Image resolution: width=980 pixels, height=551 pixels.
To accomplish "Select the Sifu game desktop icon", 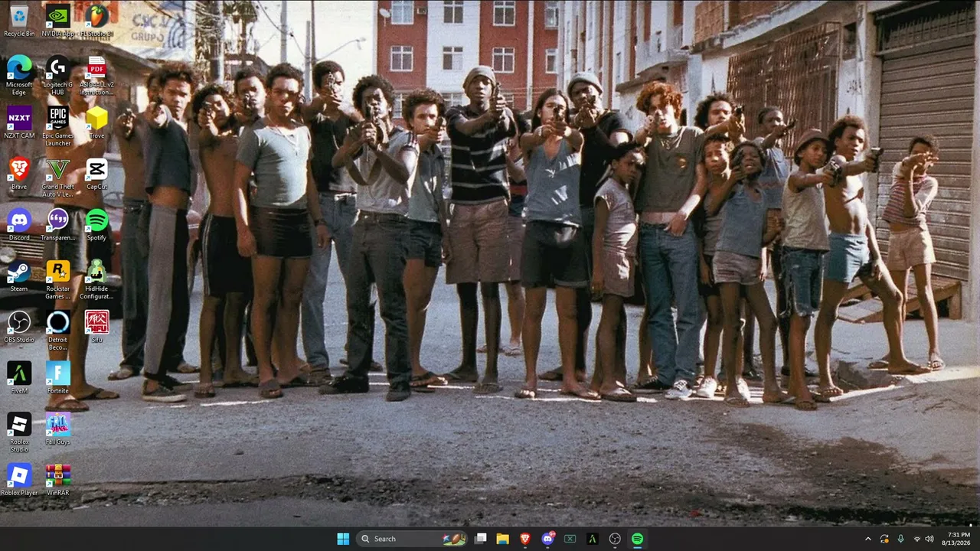I will coord(96,327).
